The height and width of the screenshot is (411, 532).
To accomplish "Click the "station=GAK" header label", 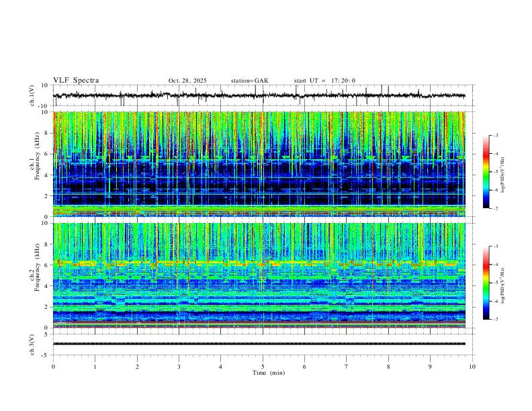I will pyautogui.click(x=249, y=81).
